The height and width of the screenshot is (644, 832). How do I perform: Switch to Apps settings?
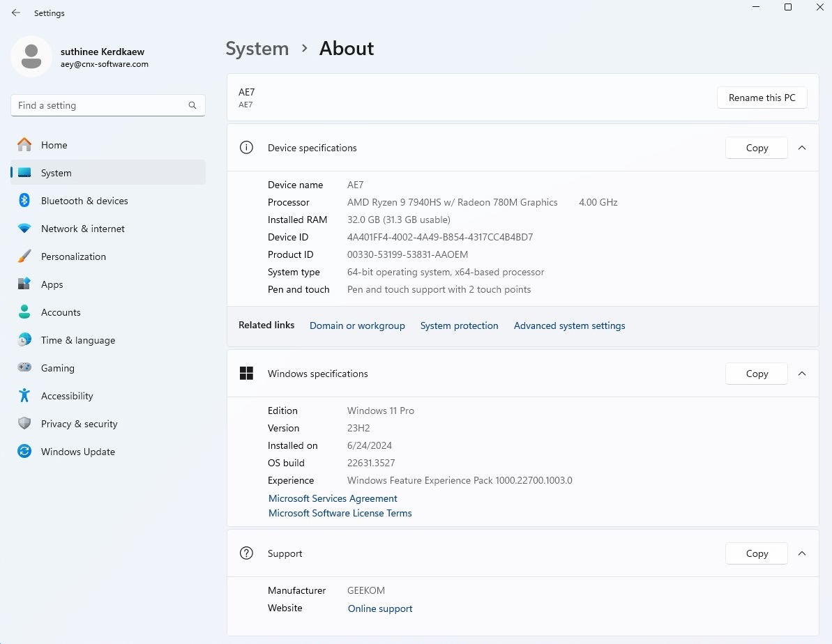[108, 284]
